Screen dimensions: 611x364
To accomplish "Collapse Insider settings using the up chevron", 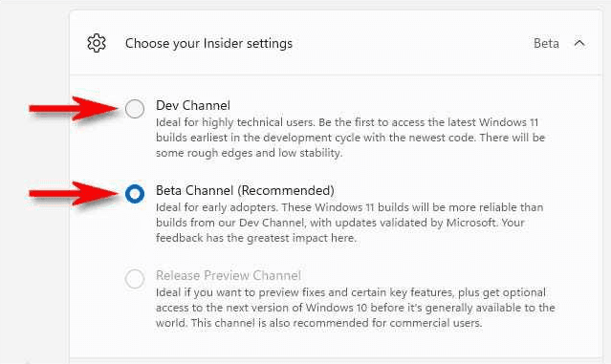I will pos(579,43).
